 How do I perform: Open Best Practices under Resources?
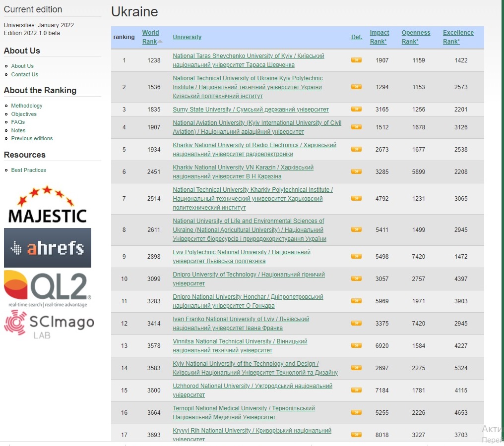click(x=28, y=170)
